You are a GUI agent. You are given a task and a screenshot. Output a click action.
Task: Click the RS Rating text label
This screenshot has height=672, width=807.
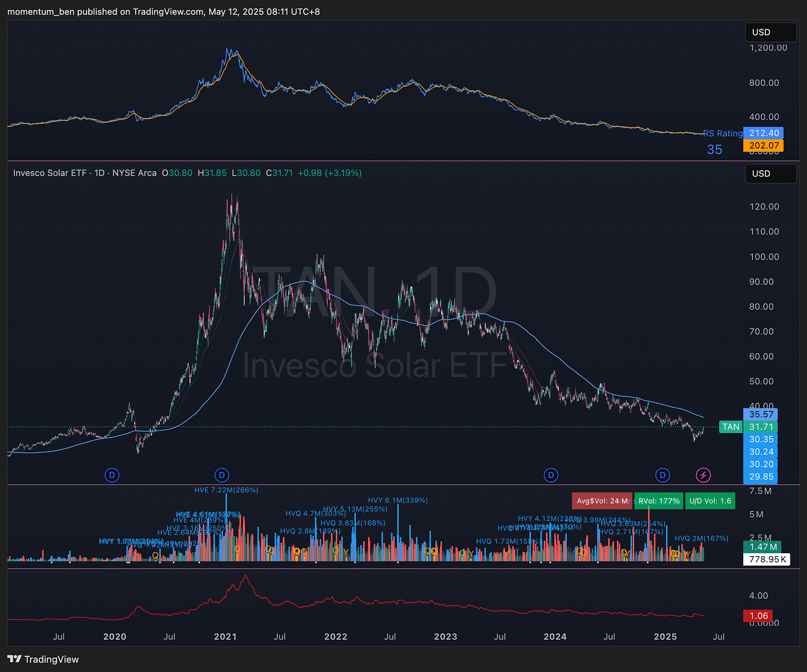(x=723, y=133)
